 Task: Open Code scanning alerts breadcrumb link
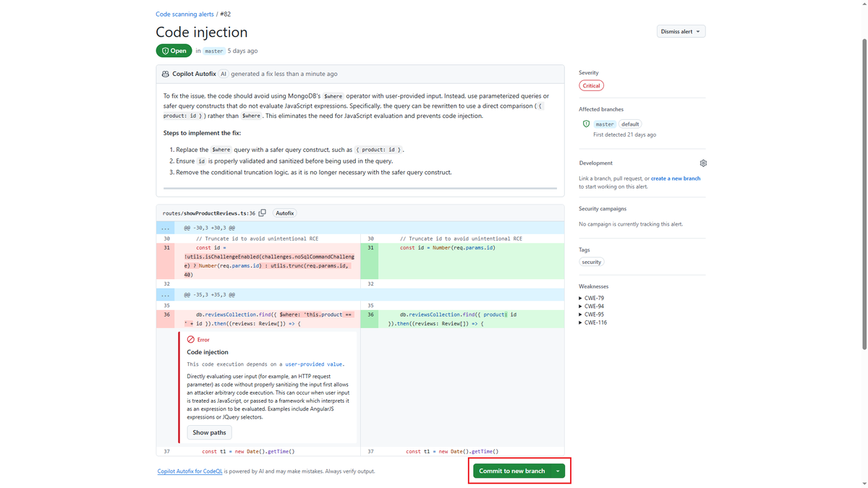coord(184,14)
